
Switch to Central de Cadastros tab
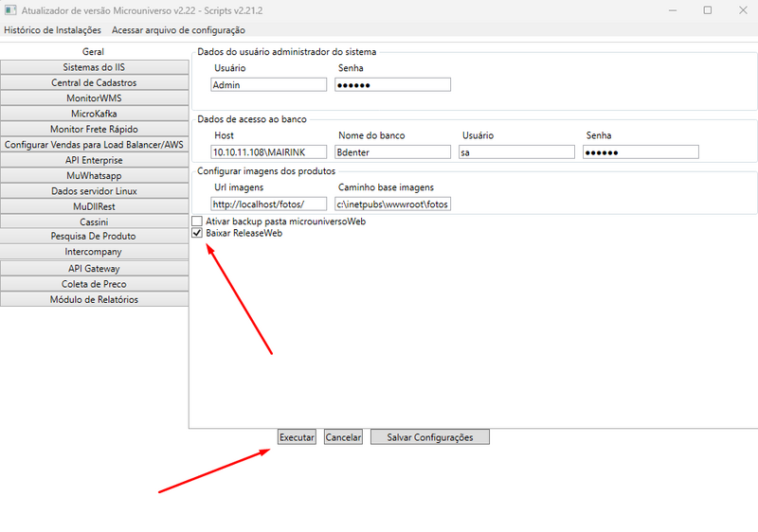coord(94,82)
